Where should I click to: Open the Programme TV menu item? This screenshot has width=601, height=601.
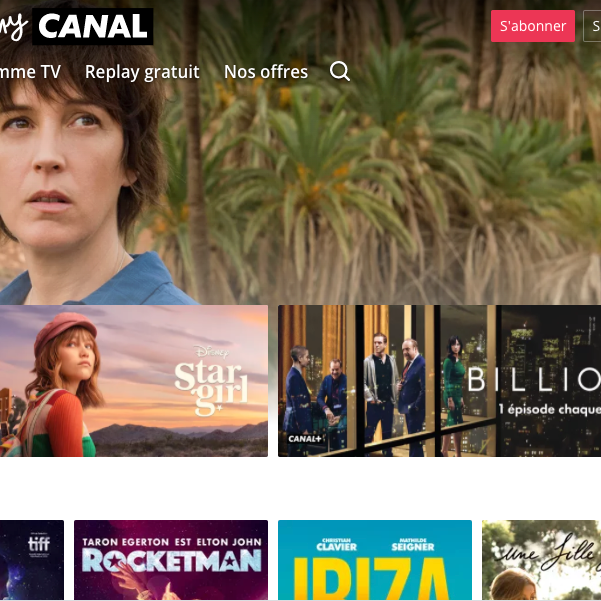coord(30,72)
